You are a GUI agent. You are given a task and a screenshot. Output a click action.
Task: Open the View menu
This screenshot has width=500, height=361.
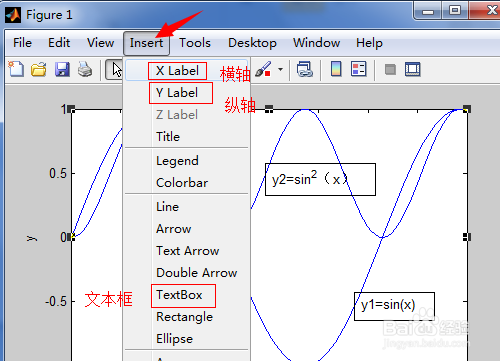[x=100, y=43]
